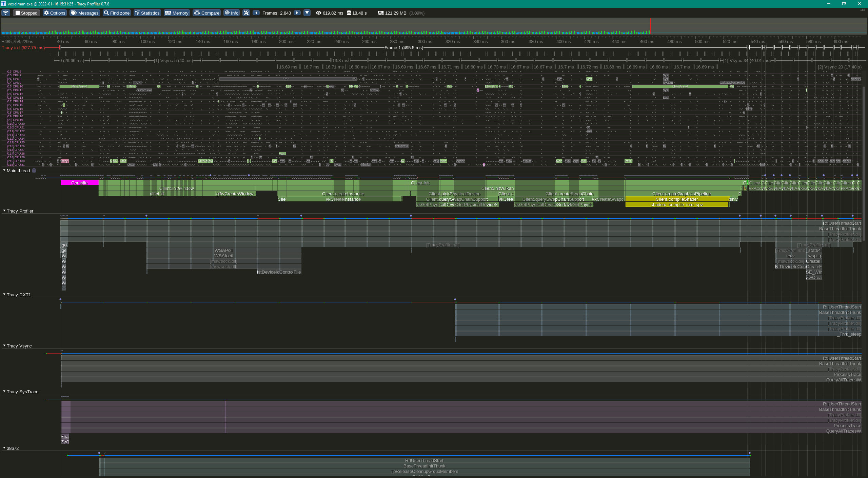Open the frame set dropdown arrow
Image resolution: width=868 pixels, height=478 pixels.
pos(307,13)
